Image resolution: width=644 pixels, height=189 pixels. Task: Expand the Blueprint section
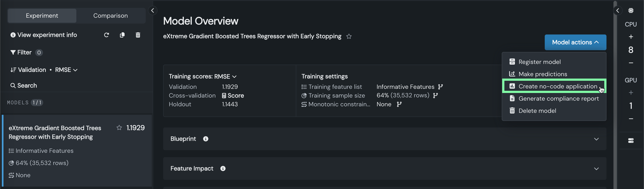(596, 139)
